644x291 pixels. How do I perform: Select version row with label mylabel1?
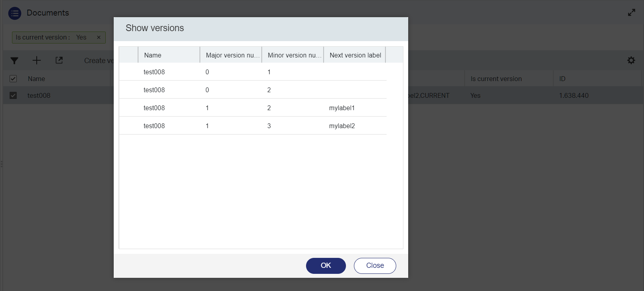pyautogui.click(x=253, y=108)
